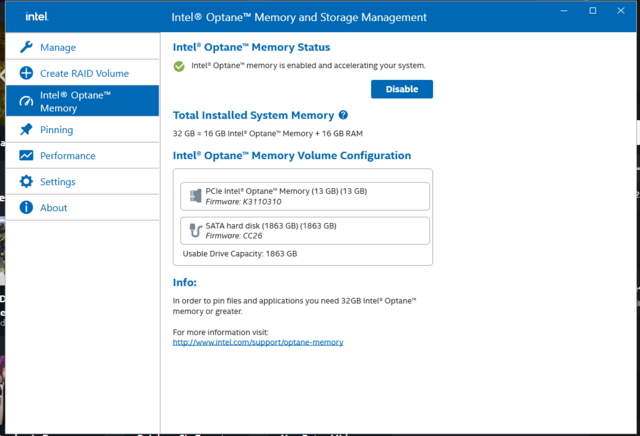Click the Intel Optane Memory sidebar icon
Image resolution: width=640 pixels, height=436 pixels.
tap(26, 101)
